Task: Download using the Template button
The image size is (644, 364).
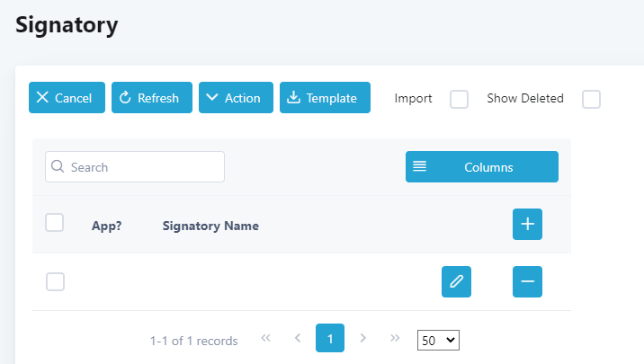Action: (x=325, y=98)
